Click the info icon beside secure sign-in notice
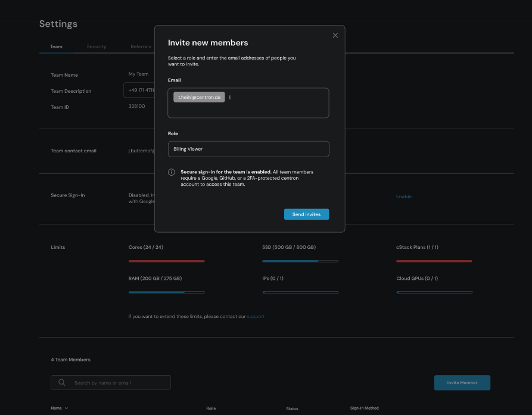Screen dimensions: 532x415 pos(172,172)
